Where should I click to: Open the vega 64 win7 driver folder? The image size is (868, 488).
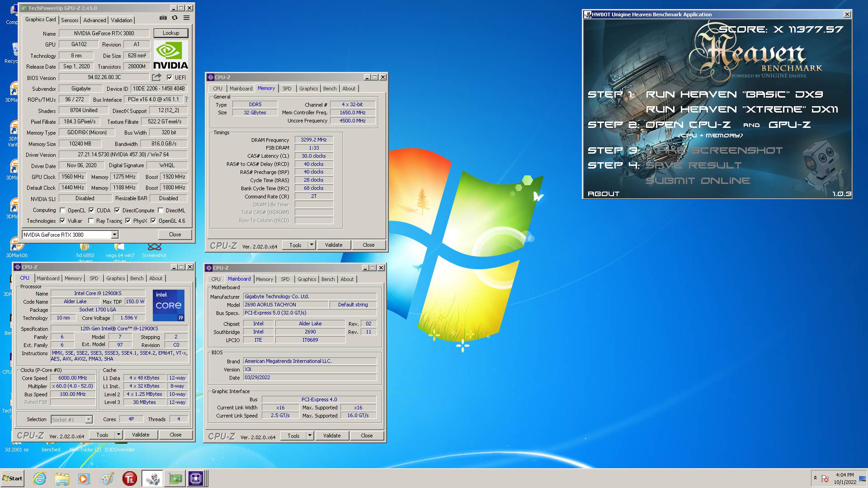pos(120,253)
